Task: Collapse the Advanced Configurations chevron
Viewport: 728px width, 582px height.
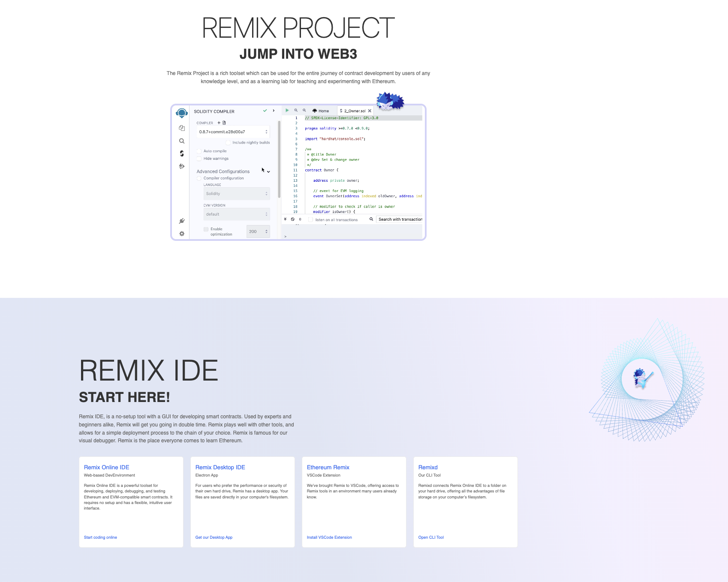Action: (268, 172)
